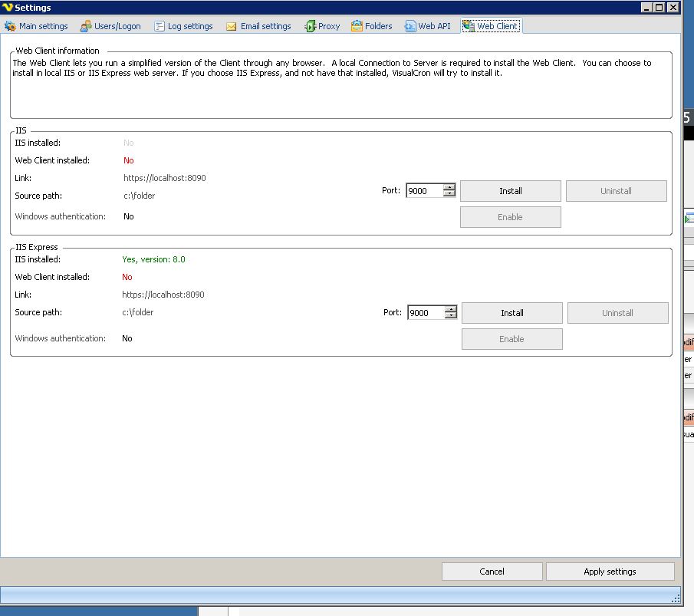Click the gear icon for Main settings

(10, 26)
